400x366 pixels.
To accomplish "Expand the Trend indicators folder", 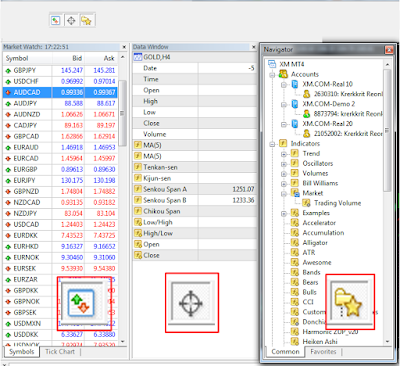I will coord(284,154).
